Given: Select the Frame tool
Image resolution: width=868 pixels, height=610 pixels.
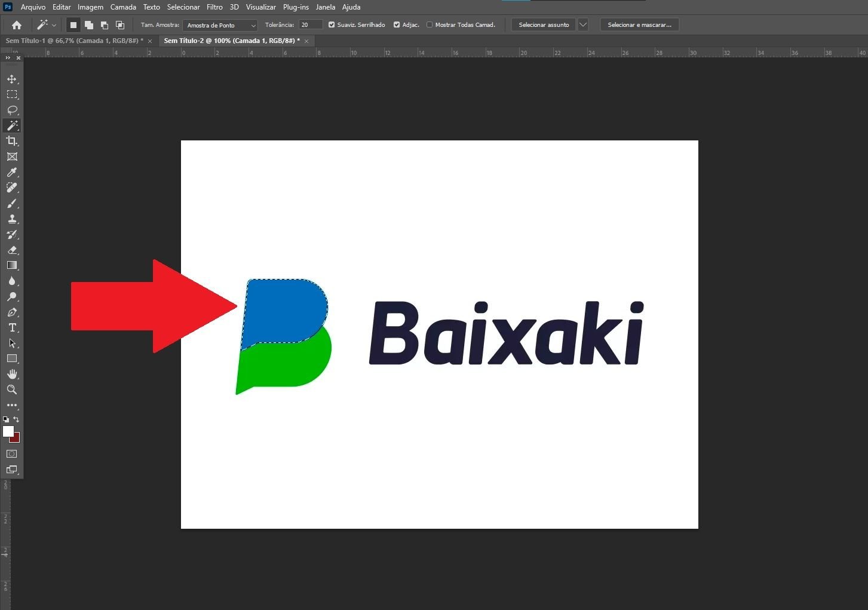Looking at the screenshot, I should [12, 157].
